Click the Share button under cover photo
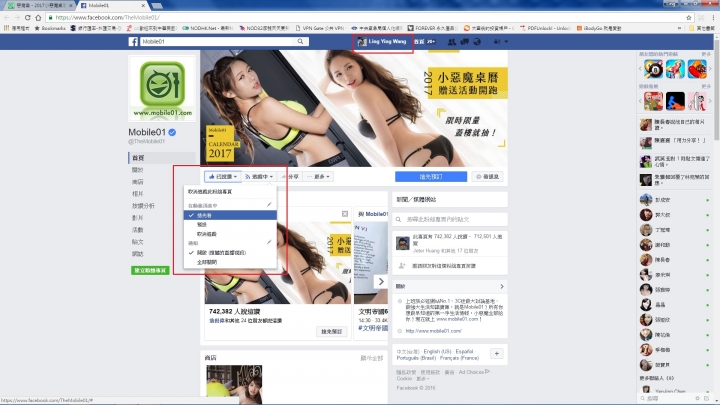Viewport: 720px width, 405px height. pyautogui.click(x=290, y=176)
